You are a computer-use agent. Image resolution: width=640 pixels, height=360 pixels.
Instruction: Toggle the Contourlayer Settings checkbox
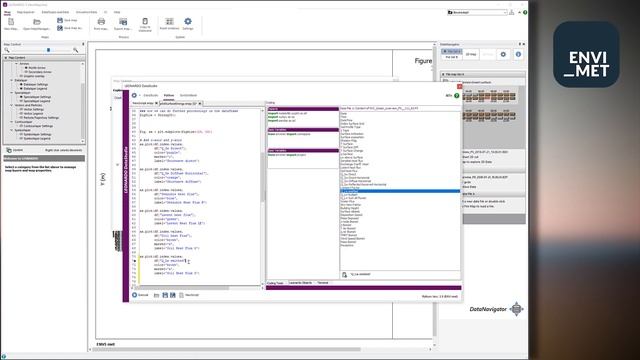(21, 126)
